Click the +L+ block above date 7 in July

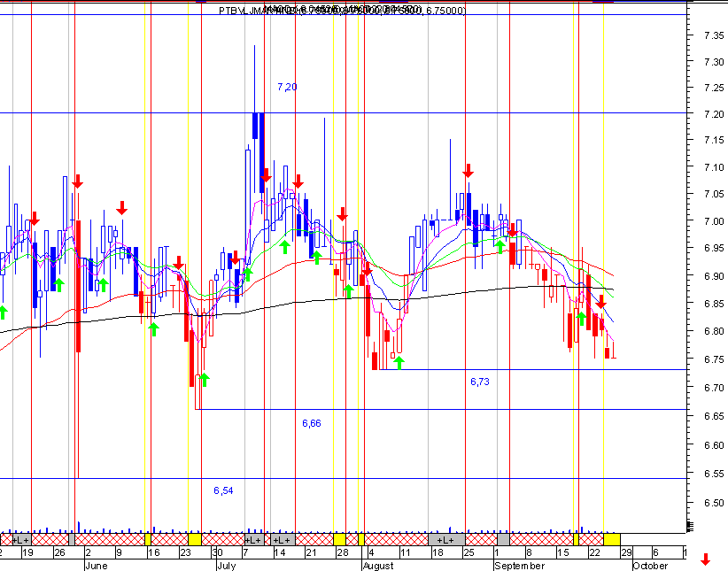pos(253,540)
